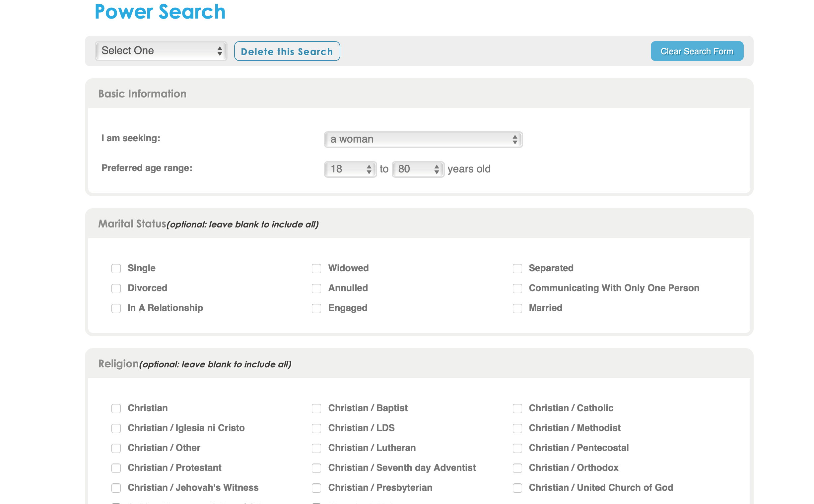
Task: Enable the 'Christian / Jehovah's Witness' religion filter
Action: (x=116, y=488)
